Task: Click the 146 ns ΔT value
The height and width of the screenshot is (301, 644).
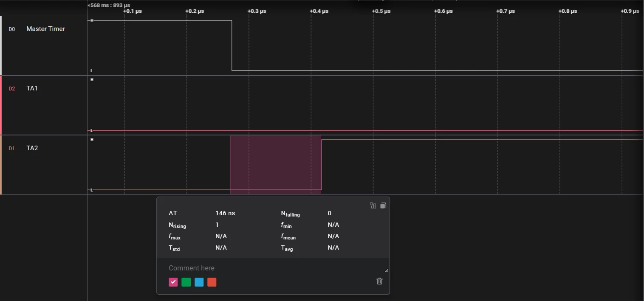Action: (225, 213)
